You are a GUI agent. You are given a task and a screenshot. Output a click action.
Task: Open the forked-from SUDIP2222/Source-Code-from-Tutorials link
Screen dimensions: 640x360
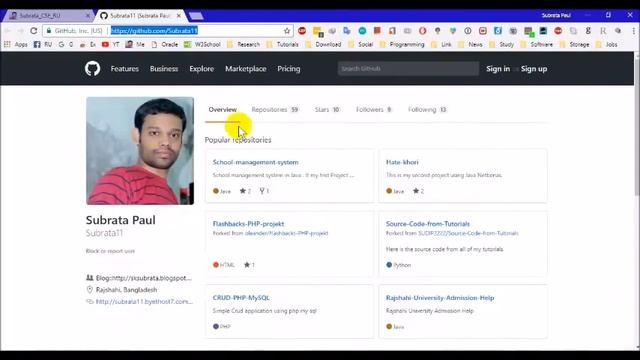pyautogui.click(x=468, y=233)
